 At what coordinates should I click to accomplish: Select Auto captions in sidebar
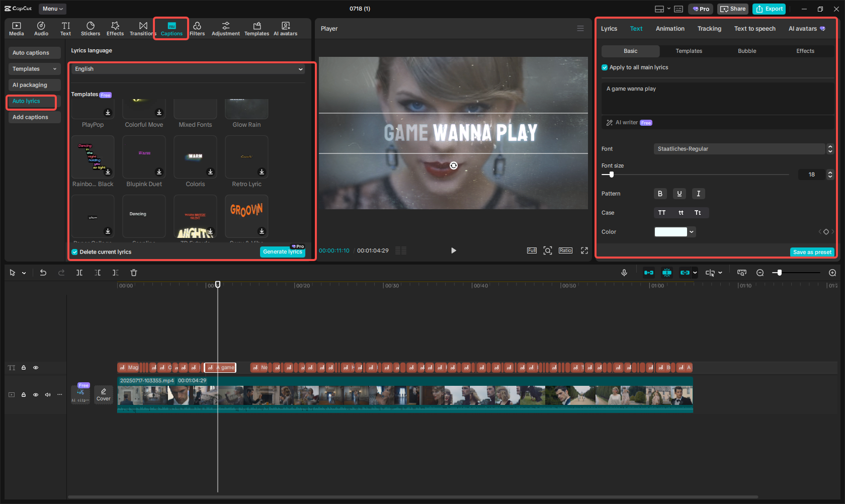(34, 53)
